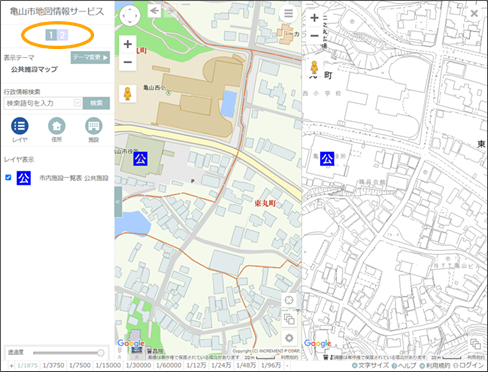
Task: Uncheck the 市内施設一覧表 公共施設 layer checkbox
Action: pos(8,177)
